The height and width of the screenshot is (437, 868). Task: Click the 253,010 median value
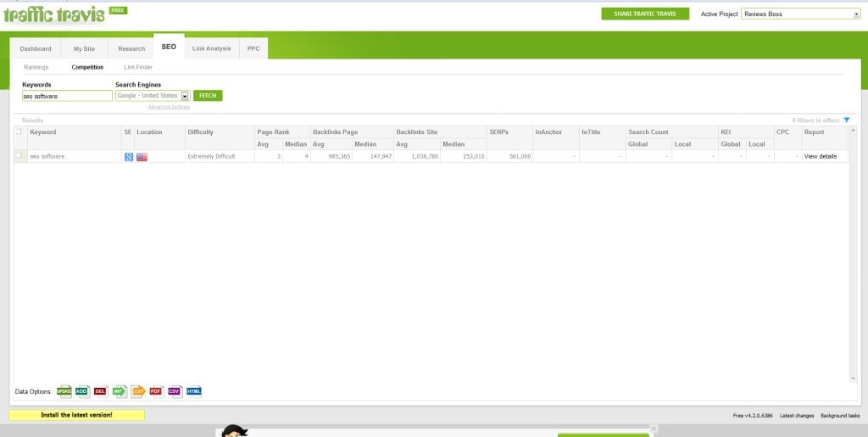click(473, 157)
